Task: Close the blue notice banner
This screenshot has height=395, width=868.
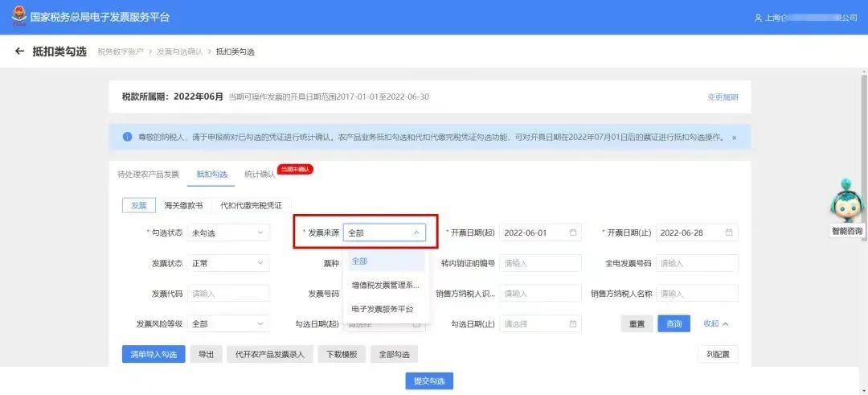Action: coord(734,138)
